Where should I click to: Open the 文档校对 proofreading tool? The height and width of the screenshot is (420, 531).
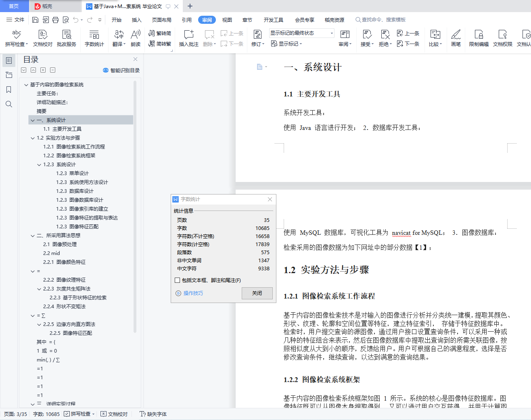(42, 38)
